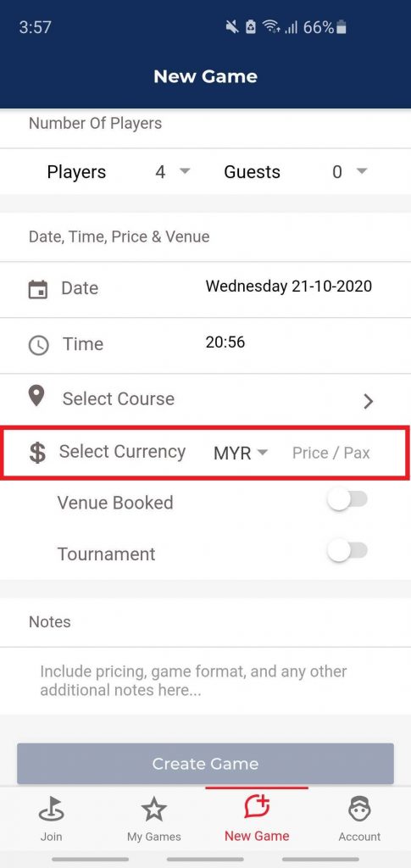Open the Guests count dropdown
Image resolution: width=411 pixels, height=868 pixels.
pyautogui.click(x=350, y=171)
